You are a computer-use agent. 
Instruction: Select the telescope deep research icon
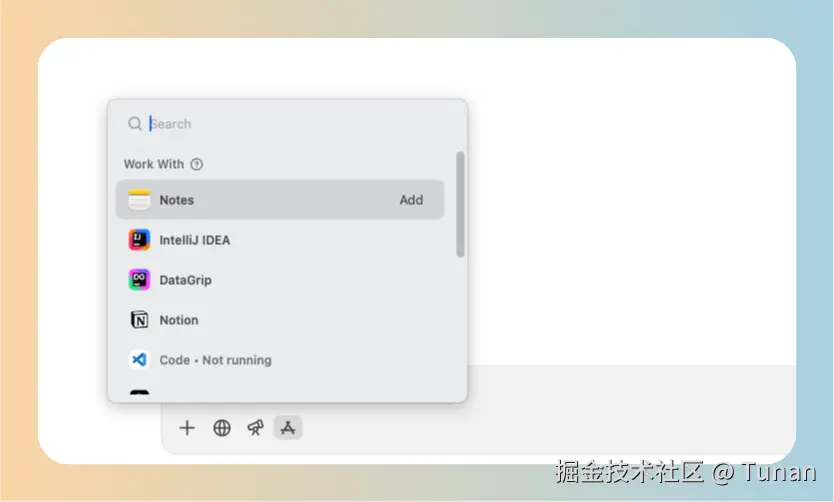255,428
